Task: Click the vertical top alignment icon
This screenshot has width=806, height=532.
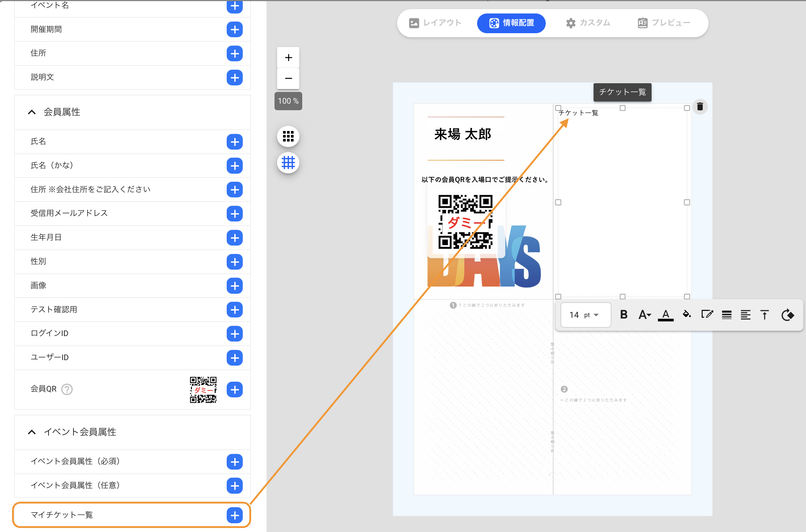Action: click(x=765, y=315)
